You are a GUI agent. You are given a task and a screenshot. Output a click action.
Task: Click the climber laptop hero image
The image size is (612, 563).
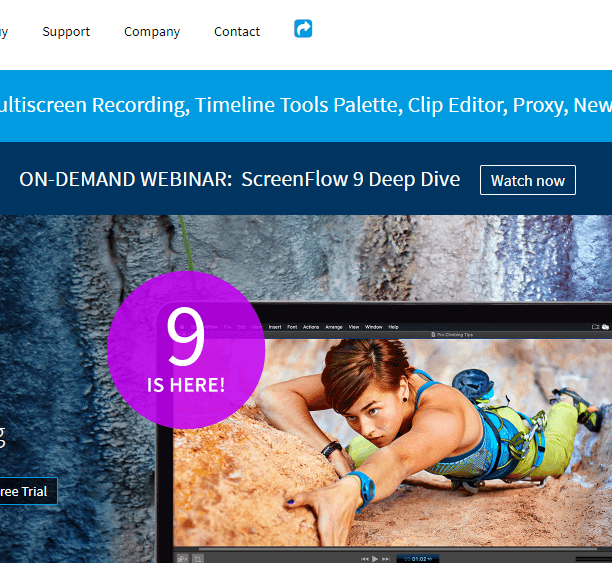[384, 432]
